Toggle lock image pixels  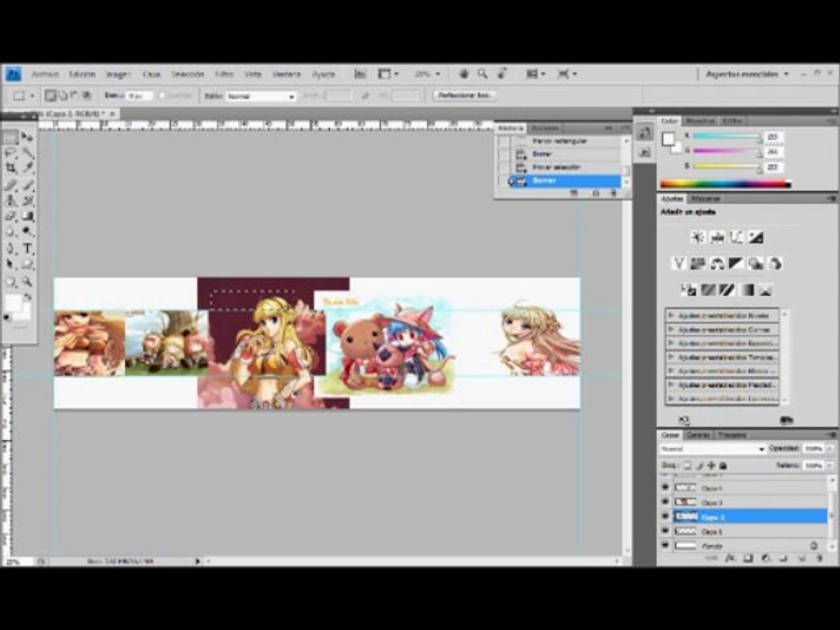pyautogui.click(x=700, y=465)
